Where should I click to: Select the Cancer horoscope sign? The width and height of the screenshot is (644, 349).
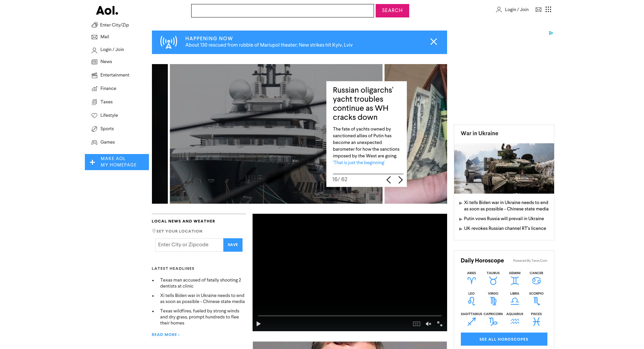[x=536, y=278]
